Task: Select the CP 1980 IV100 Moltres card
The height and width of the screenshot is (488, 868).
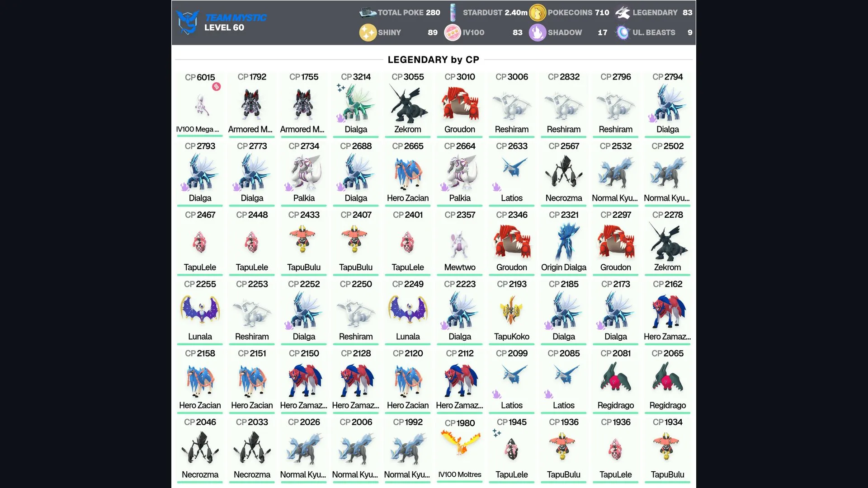Action: point(460,450)
